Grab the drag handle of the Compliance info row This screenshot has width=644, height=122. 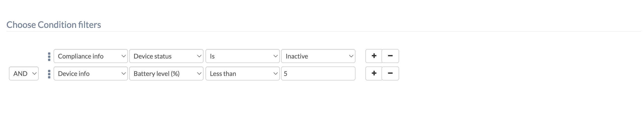click(x=49, y=57)
